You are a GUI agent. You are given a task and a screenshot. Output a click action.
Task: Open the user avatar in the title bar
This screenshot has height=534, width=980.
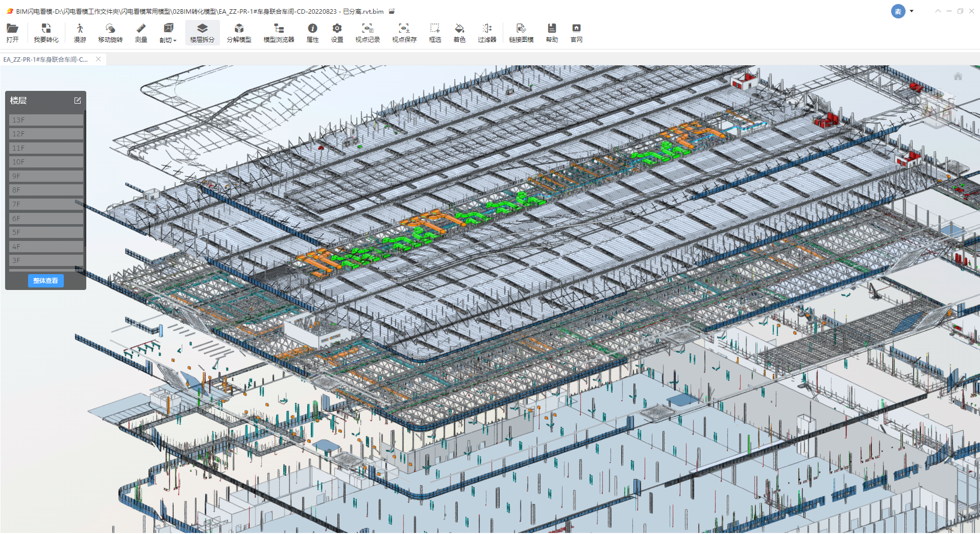point(898,11)
